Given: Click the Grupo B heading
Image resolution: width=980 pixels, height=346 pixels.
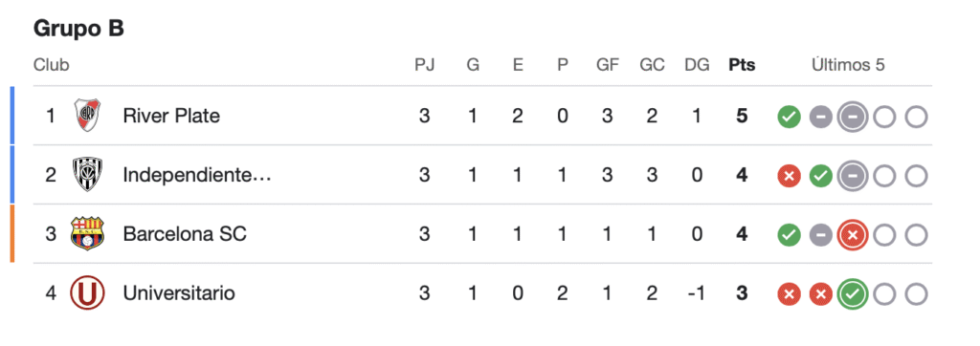Looking at the screenshot, I should (x=78, y=28).
